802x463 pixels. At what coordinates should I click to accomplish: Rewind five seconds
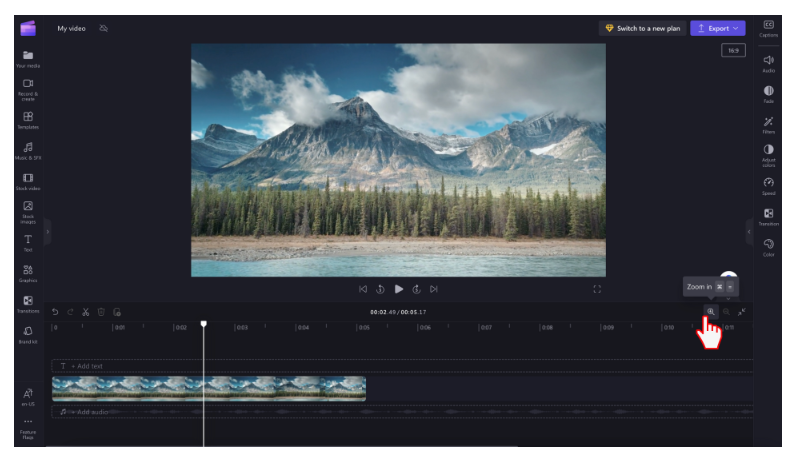[380, 289]
